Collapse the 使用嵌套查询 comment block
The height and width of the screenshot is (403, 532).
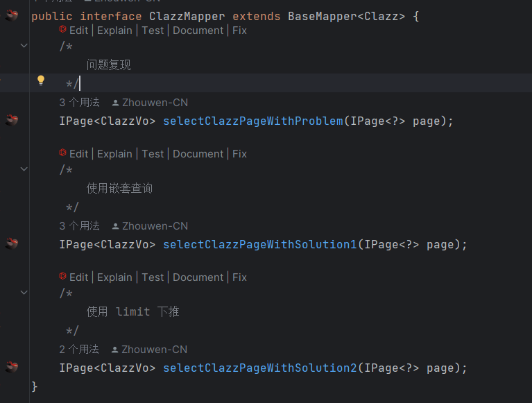click(24, 169)
